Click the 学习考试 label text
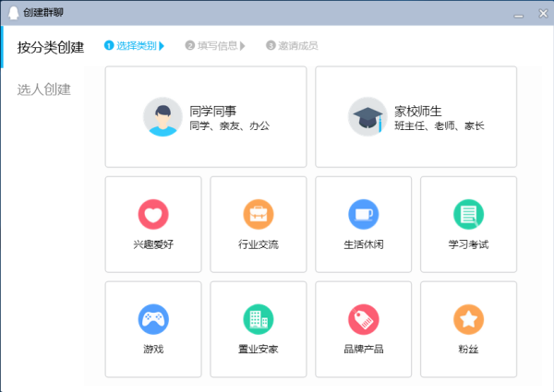The width and height of the screenshot is (554, 392). click(468, 245)
